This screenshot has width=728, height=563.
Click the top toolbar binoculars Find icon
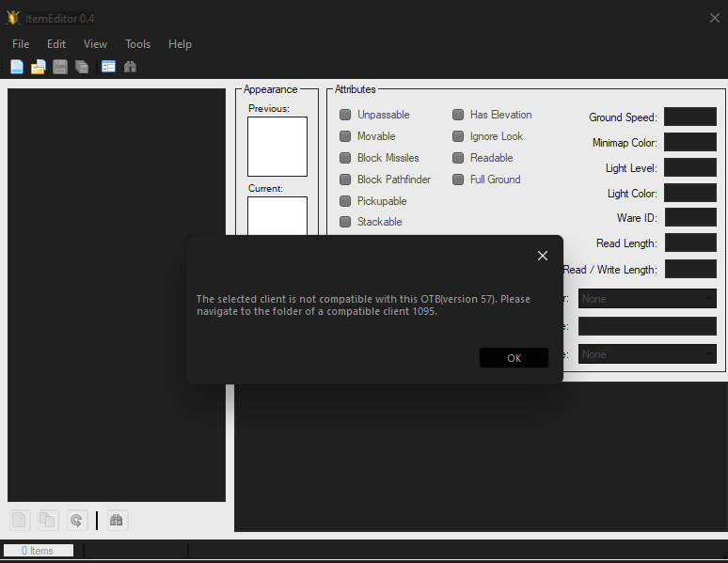[130, 67]
